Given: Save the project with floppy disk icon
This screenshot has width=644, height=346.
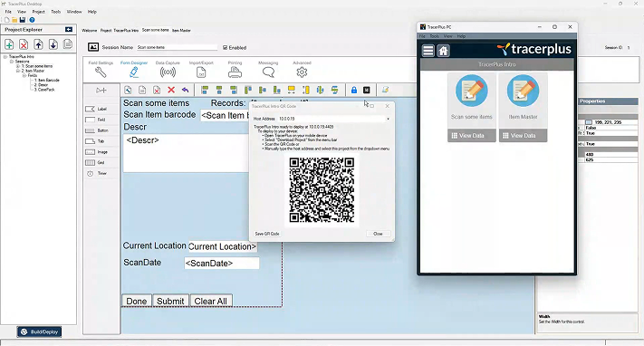Looking at the screenshot, I should coord(23,20).
